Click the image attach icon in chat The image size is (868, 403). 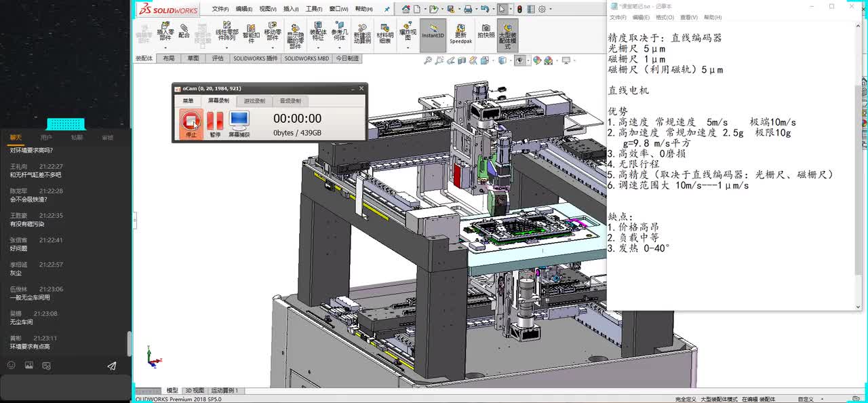28,365
